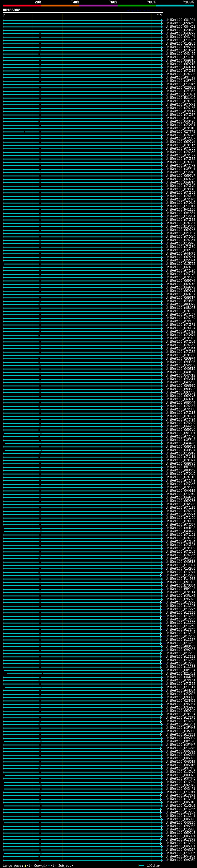Select label UniRef100_A8B044

tap(180, 403)
